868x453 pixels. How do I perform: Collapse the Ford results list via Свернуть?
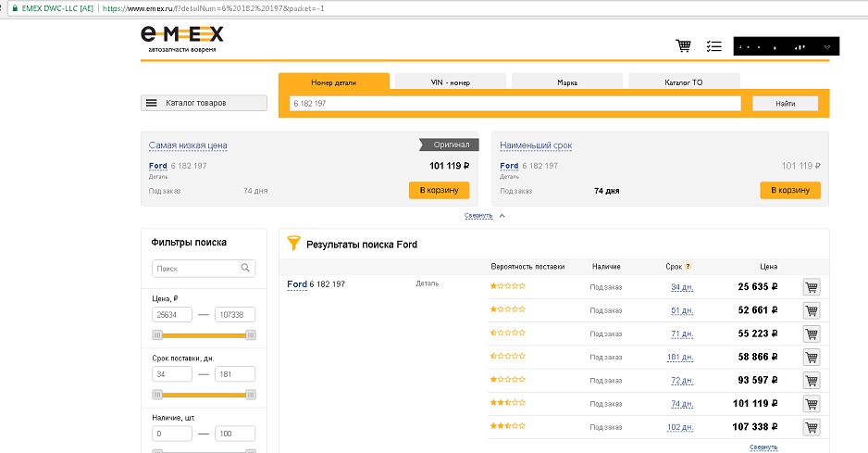click(763, 447)
